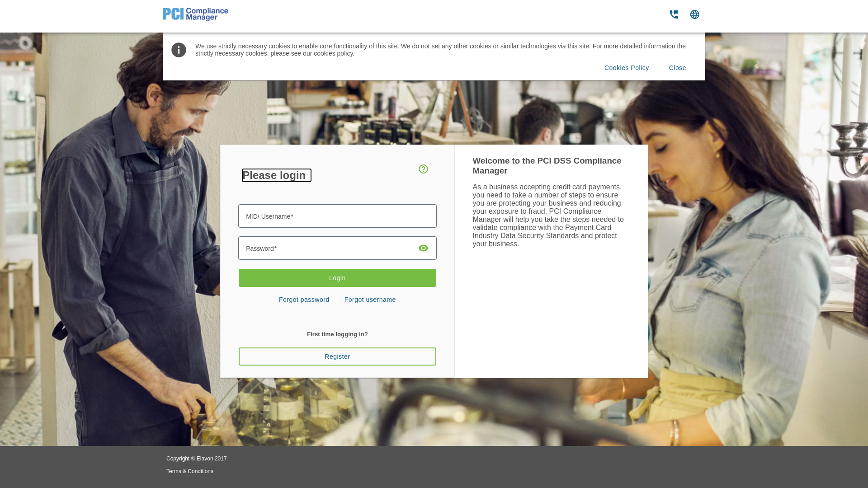
Task: Toggle password visibility eye icon
Action: click(x=423, y=248)
